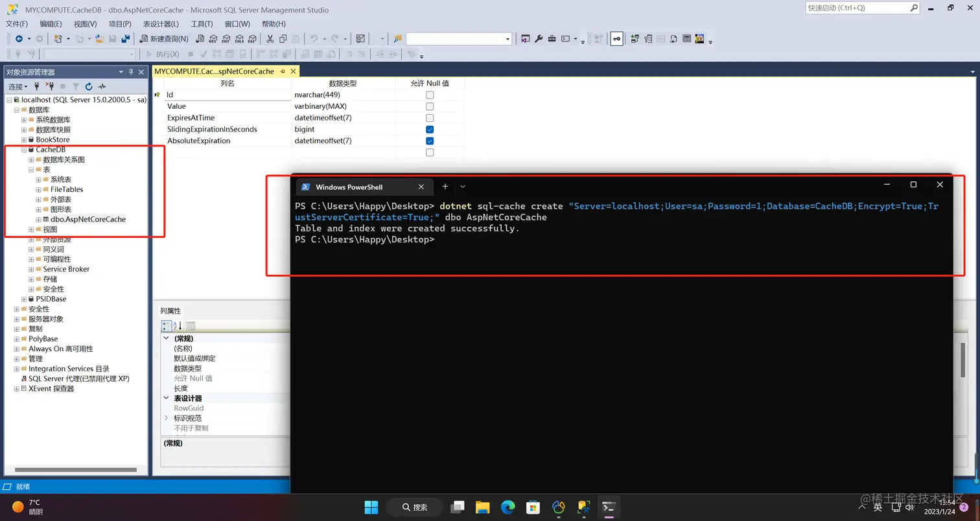
Task: Click the 快速启动 (Ctrl+Q) search field
Action: pyautogui.click(x=862, y=8)
